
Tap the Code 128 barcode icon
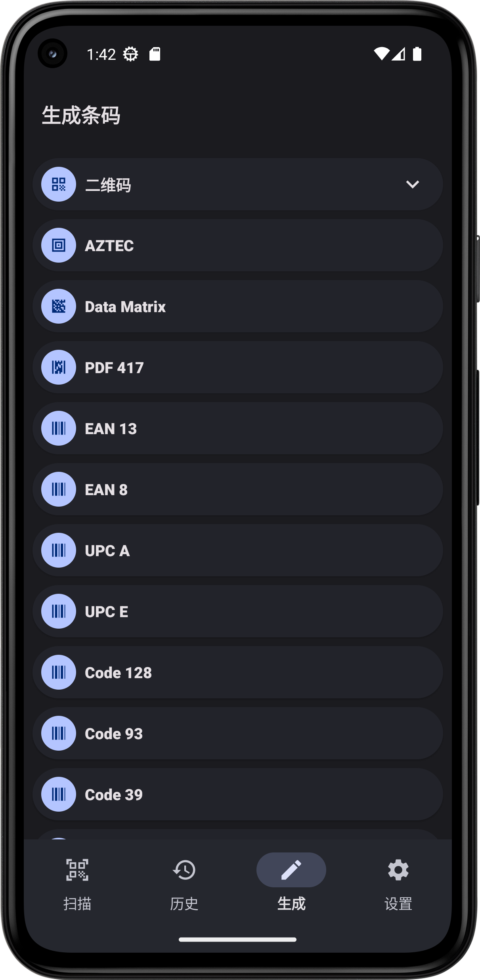pyautogui.click(x=59, y=672)
